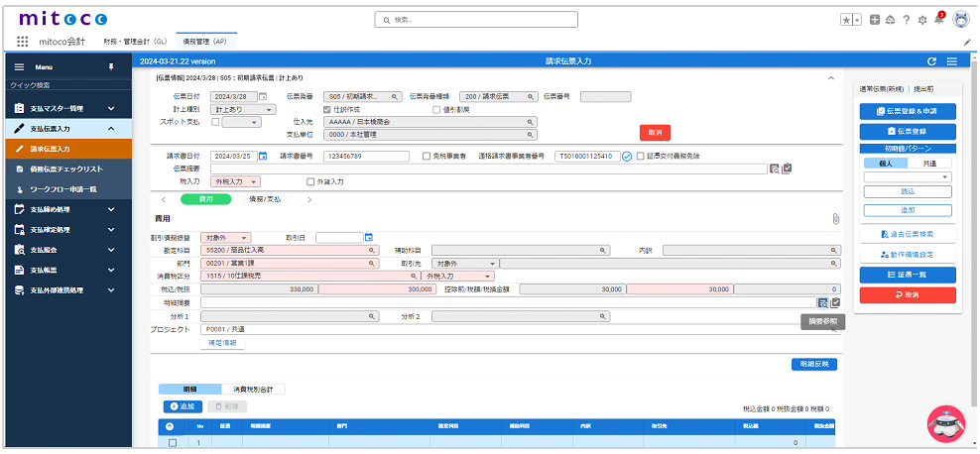Image resolution: width=980 pixels, height=454 pixels.
Task: Open the global actions plus icon
Action: click(875, 20)
